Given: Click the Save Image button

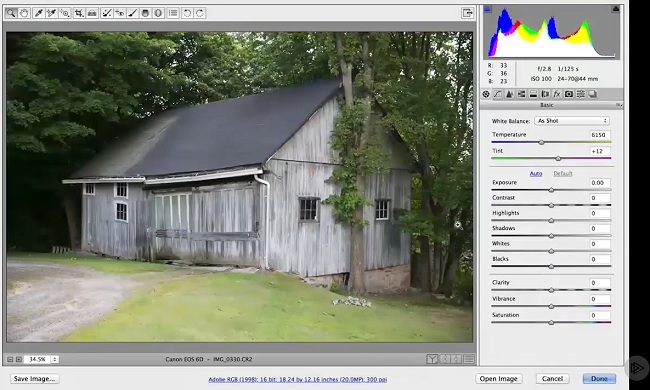Looking at the screenshot, I should coord(34,378).
